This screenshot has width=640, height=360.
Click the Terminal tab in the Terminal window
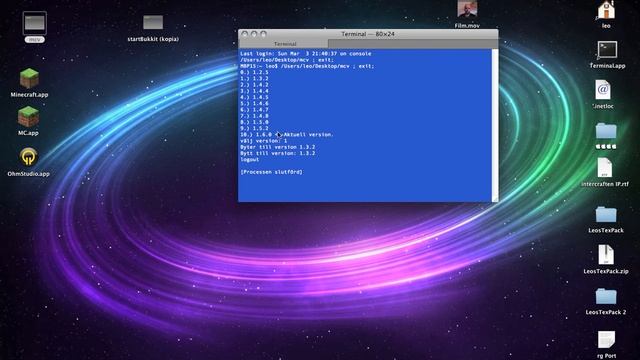285,44
